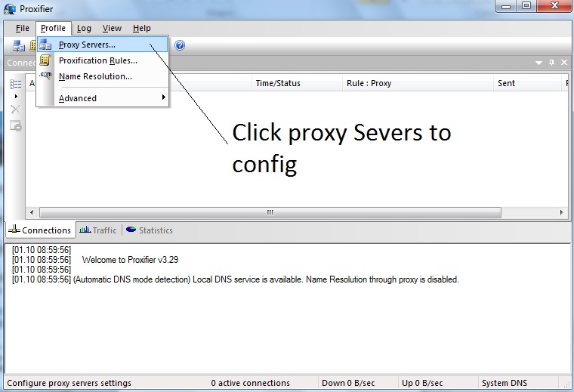Screen dimensions: 574x392
Task: Click the 0 active connections status text
Action: (x=251, y=383)
